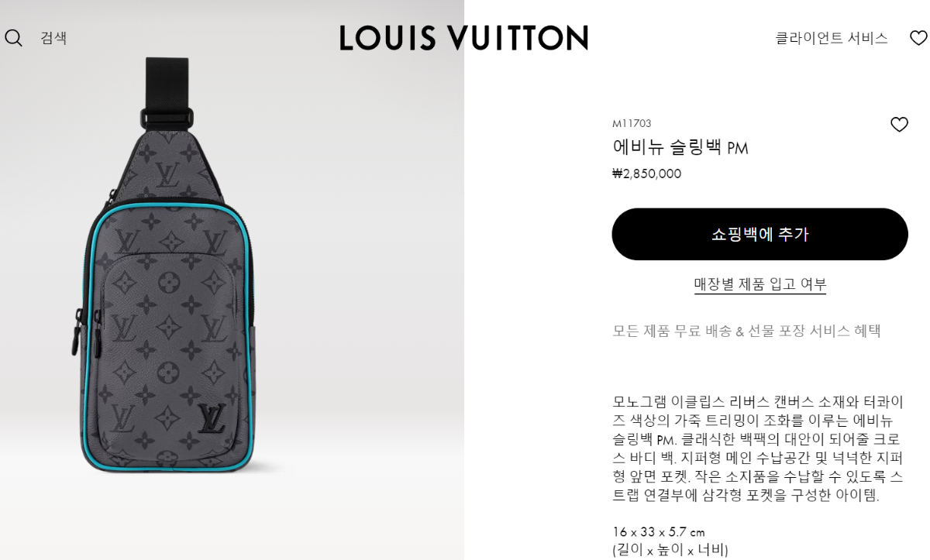Open search with the magnifier icon
This screenshot has width=930, height=560.
13,37
